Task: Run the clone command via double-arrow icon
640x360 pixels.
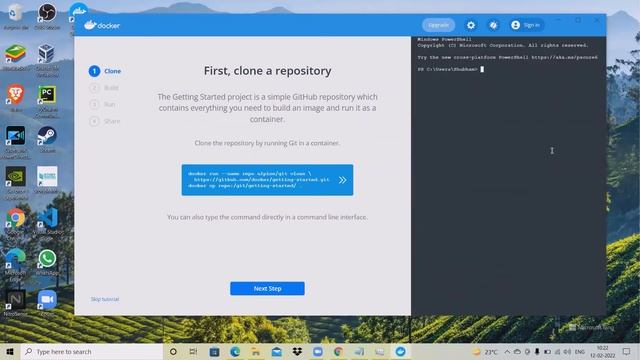Action: (342, 180)
